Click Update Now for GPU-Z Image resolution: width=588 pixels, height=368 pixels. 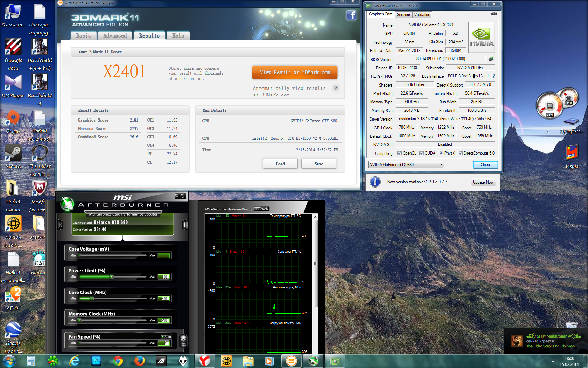coord(483,182)
